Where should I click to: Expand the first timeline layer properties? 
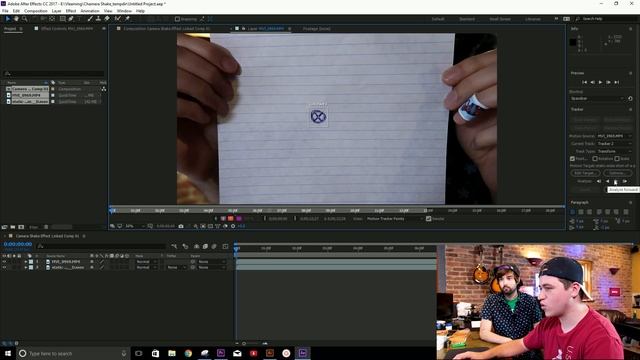click(x=26, y=262)
